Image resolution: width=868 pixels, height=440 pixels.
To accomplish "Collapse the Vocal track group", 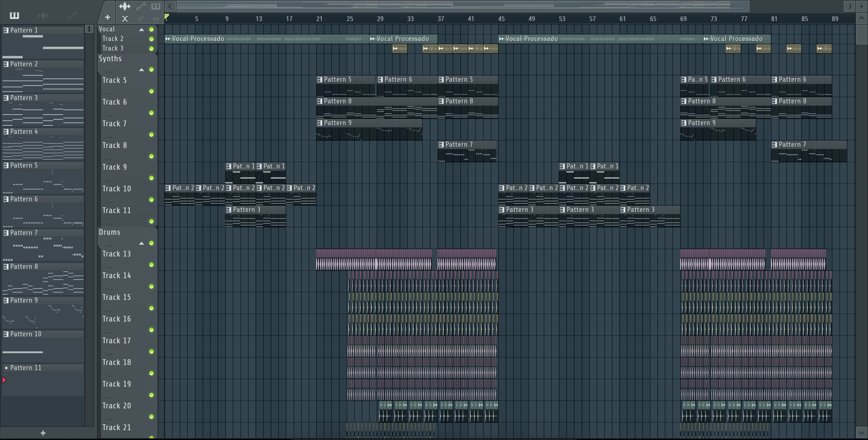I will 142,30.
